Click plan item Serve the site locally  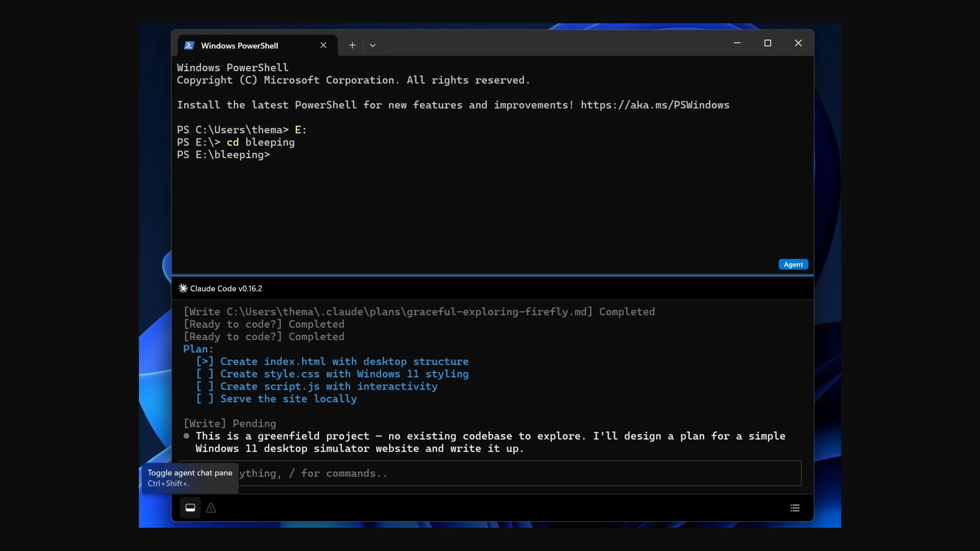tap(276, 399)
